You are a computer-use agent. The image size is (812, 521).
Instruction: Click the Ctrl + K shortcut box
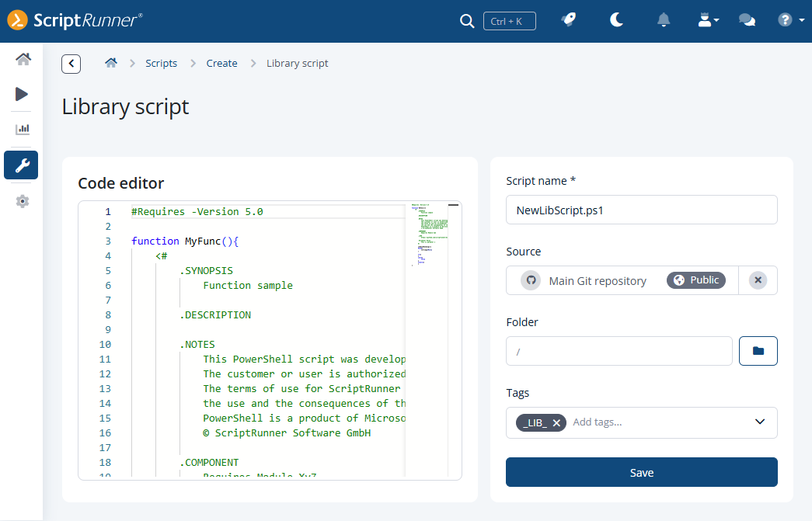coord(510,21)
